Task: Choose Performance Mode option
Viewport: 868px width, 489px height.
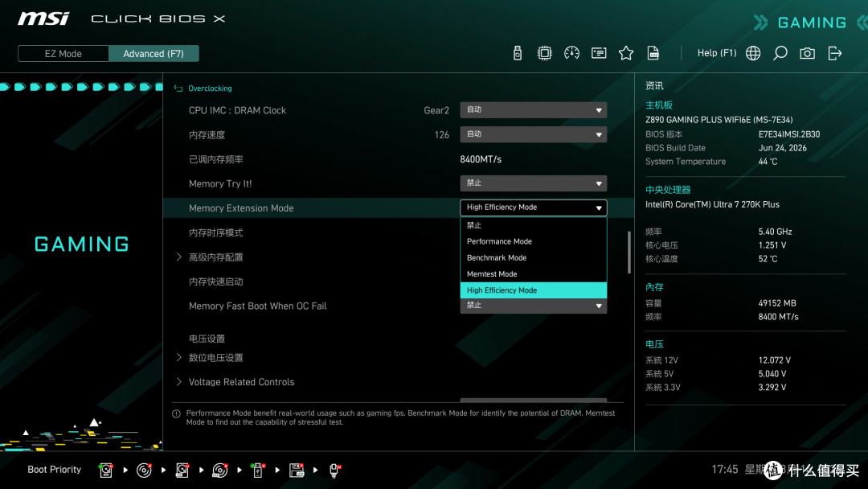Action: 533,241
